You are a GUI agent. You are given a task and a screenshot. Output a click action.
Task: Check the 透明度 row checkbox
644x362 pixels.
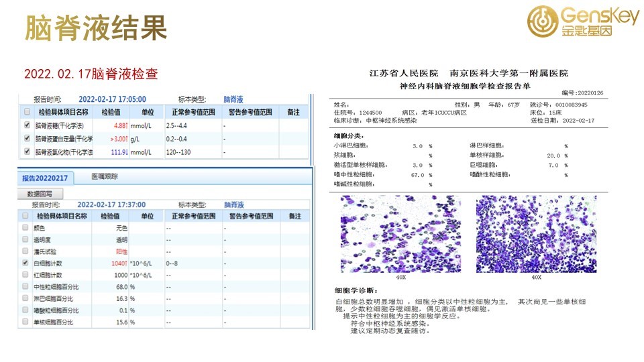pos(25,239)
